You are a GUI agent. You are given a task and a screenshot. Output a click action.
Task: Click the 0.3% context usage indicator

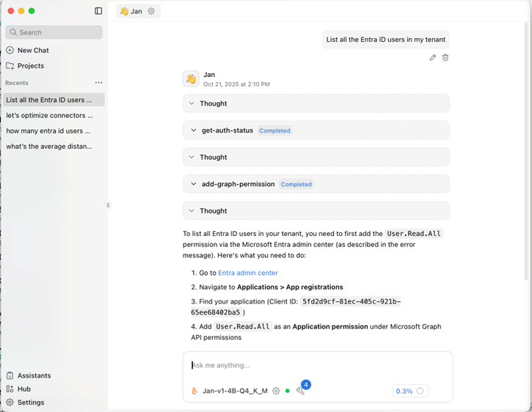tap(410, 391)
